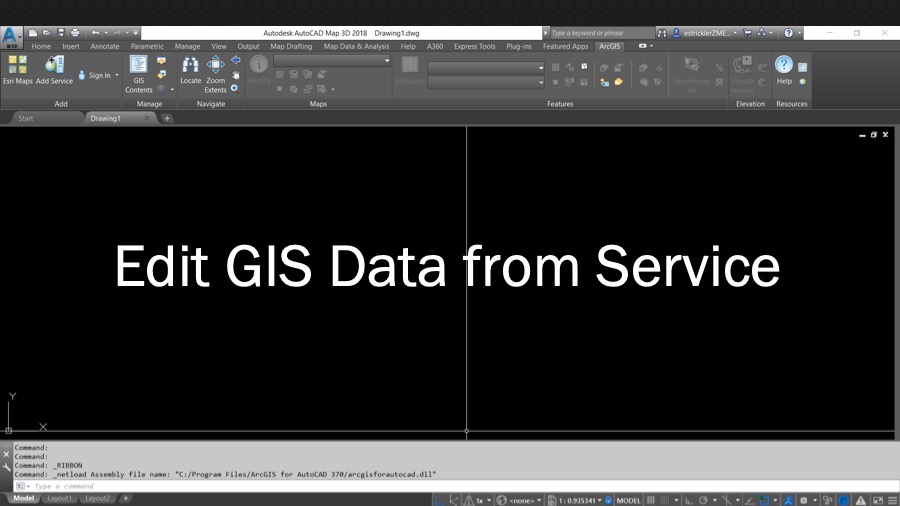Toggle polar tracking in status bar
The width and height of the screenshot is (900, 506).
(x=703, y=500)
